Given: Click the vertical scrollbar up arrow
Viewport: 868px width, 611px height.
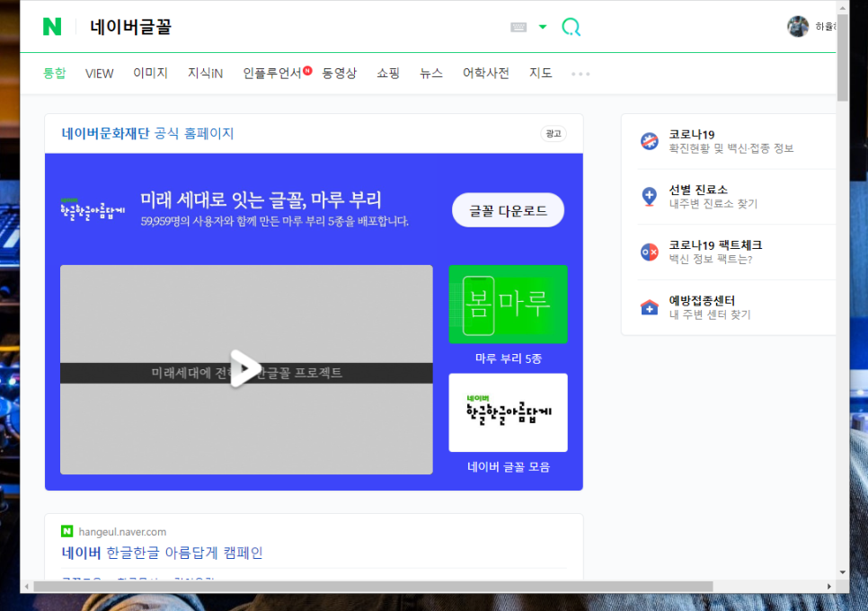Looking at the screenshot, I should click(843, 7).
